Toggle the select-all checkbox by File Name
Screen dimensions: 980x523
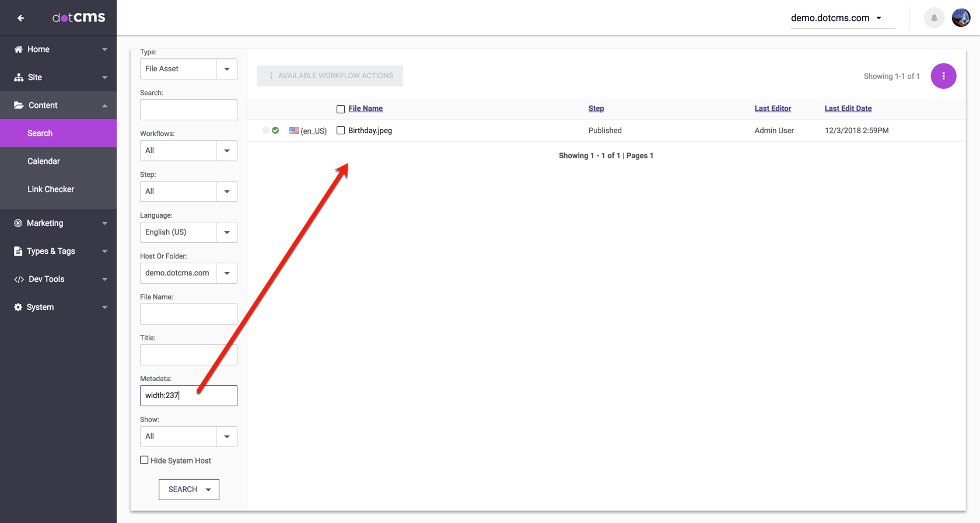pos(341,109)
